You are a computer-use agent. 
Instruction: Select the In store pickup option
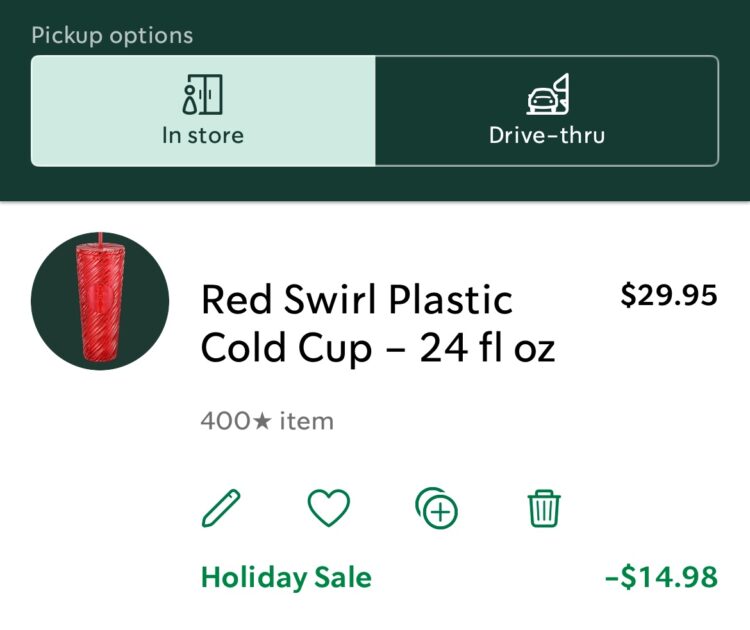(x=203, y=110)
